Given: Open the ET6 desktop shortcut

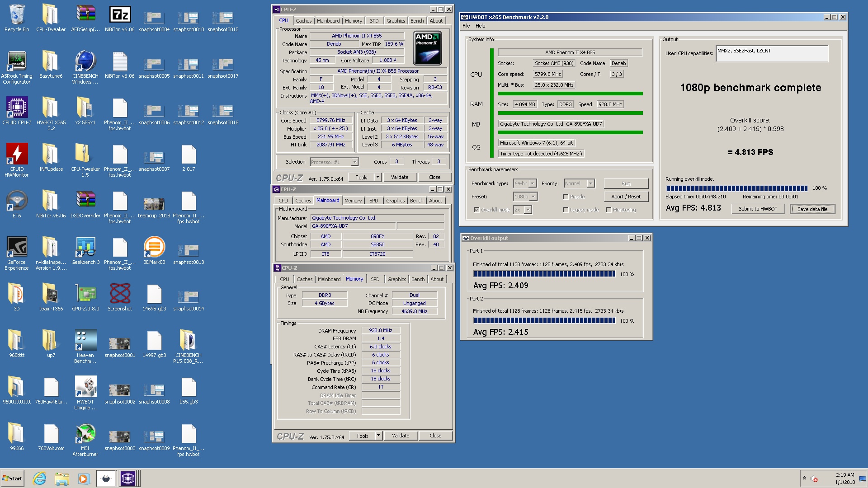Looking at the screenshot, I should tap(17, 204).
